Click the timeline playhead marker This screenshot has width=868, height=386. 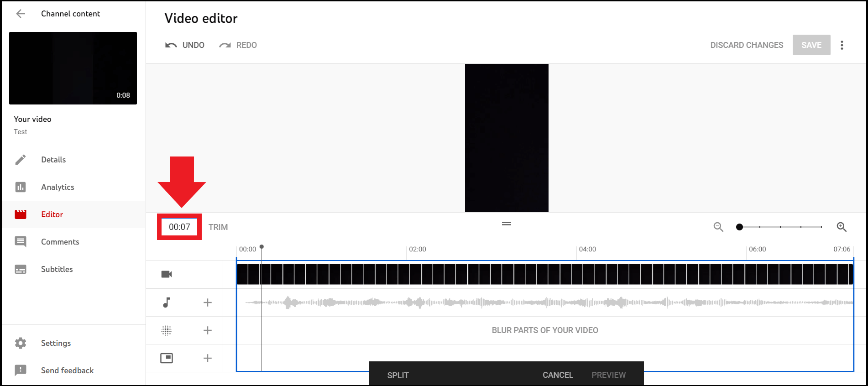[261, 247]
